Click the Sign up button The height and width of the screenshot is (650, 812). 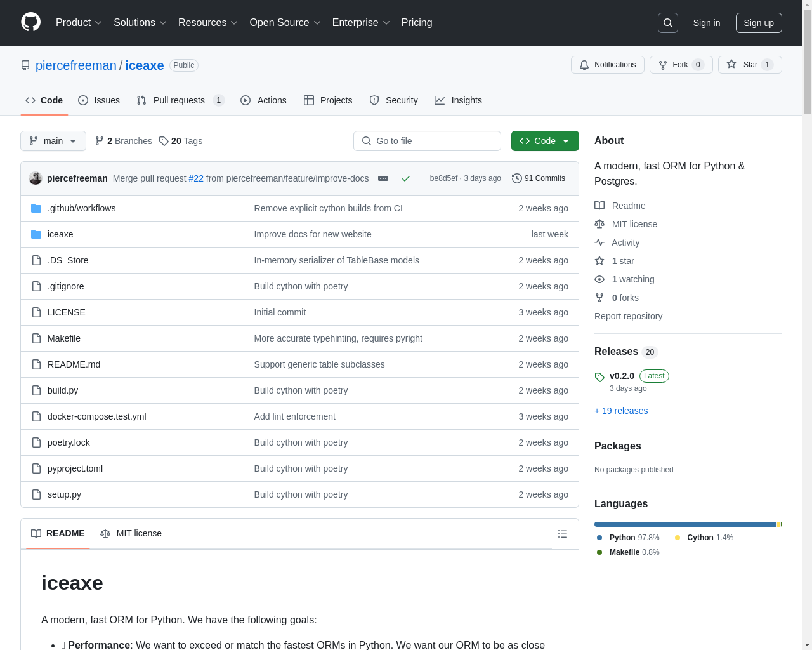tap(759, 23)
